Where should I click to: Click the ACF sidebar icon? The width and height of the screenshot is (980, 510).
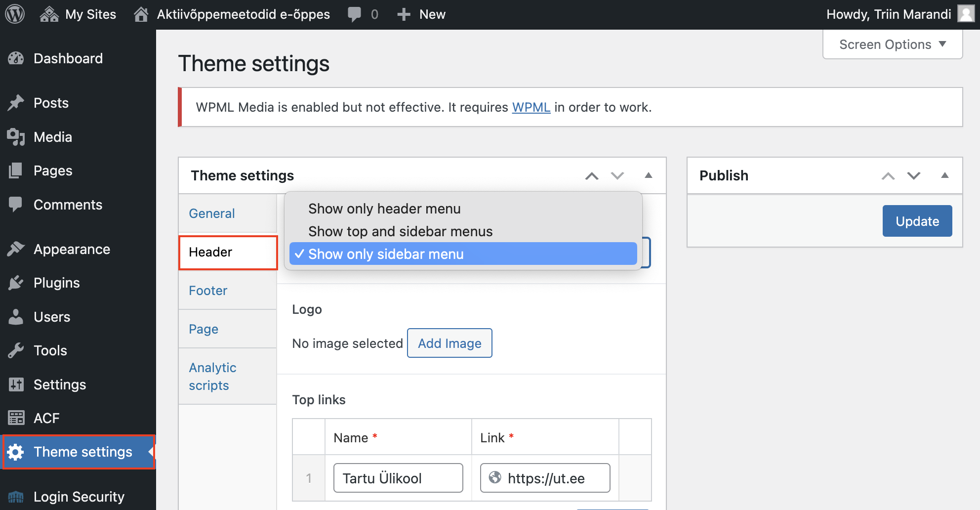point(16,418)
